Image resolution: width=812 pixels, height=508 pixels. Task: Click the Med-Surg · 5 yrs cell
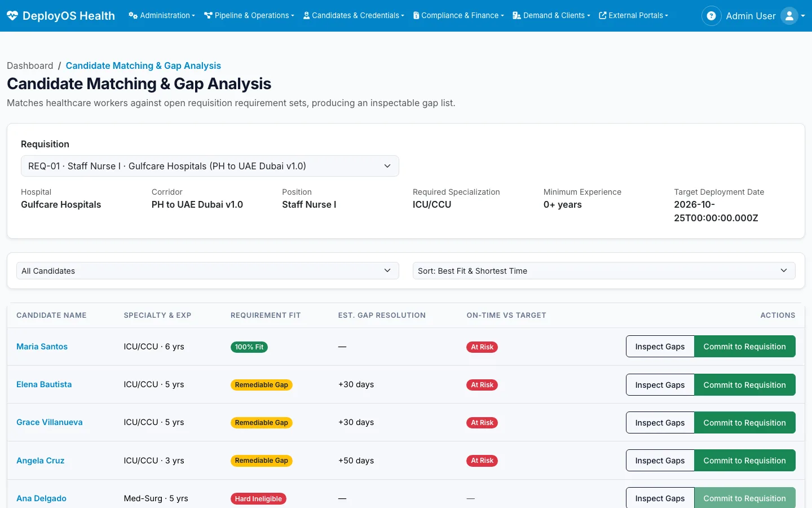click(156, 498)
